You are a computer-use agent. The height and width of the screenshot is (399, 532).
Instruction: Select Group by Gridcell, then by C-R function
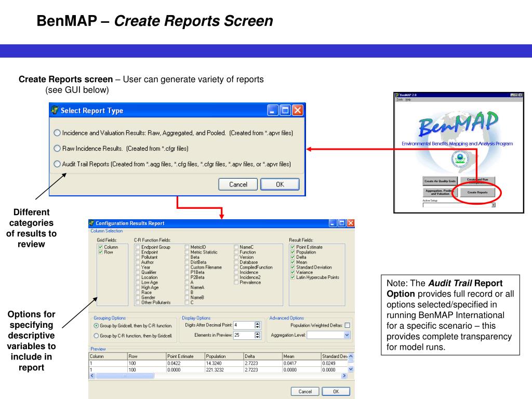coord(96,326)
